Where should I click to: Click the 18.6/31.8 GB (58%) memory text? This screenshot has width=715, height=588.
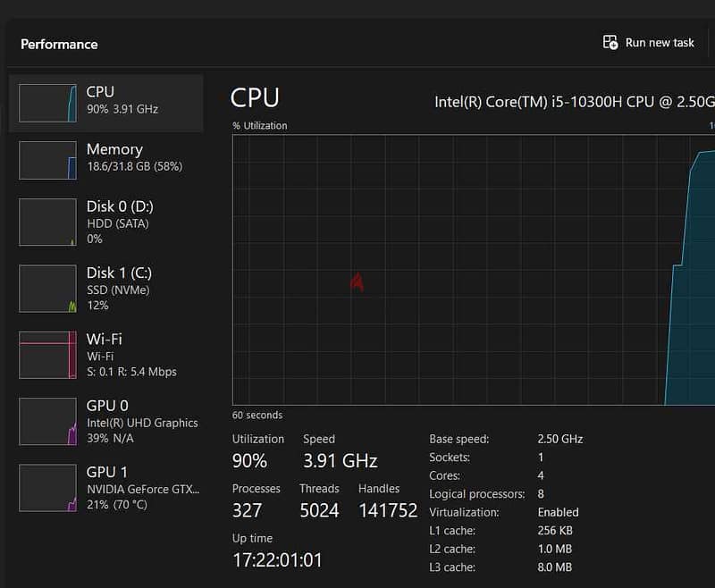(135, 166)
